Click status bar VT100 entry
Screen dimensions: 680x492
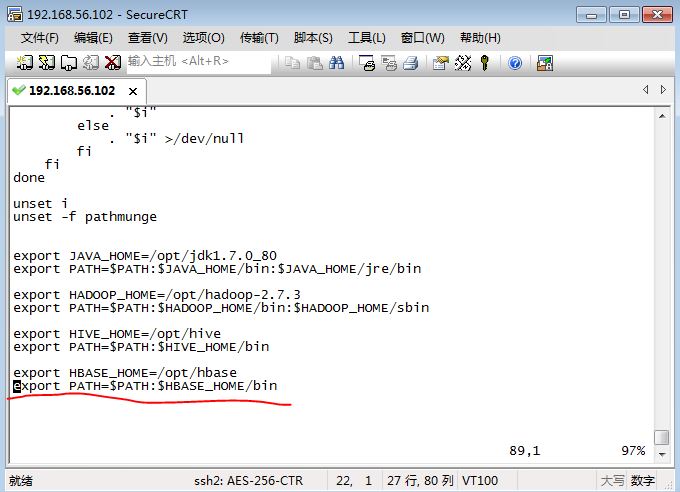coord(480,481)
